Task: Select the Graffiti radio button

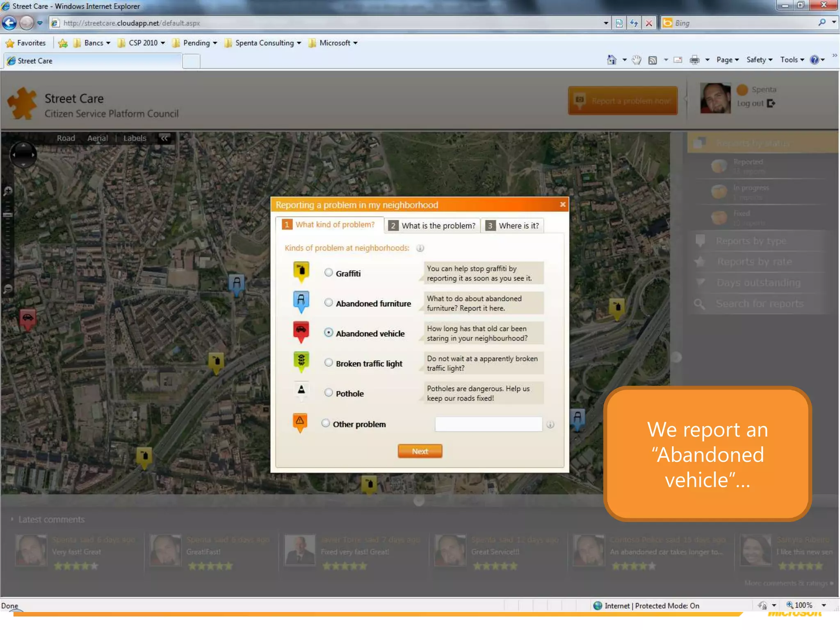Action: 329,272
